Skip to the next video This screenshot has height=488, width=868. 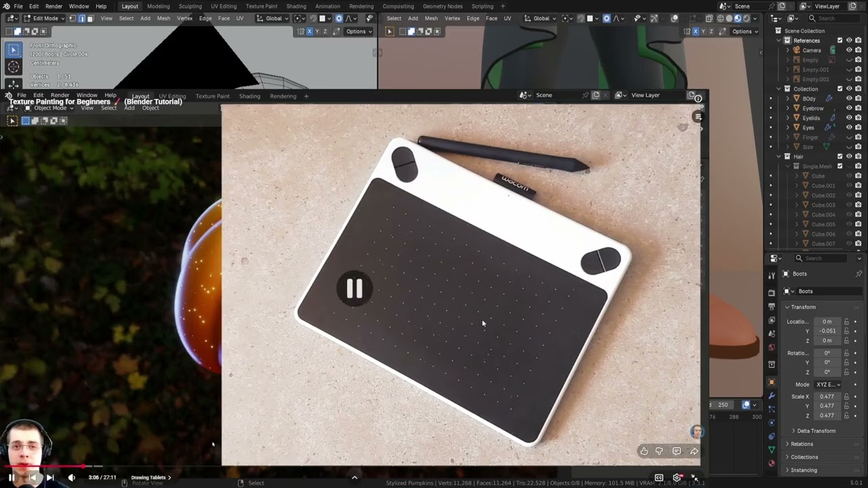[50, 477]
